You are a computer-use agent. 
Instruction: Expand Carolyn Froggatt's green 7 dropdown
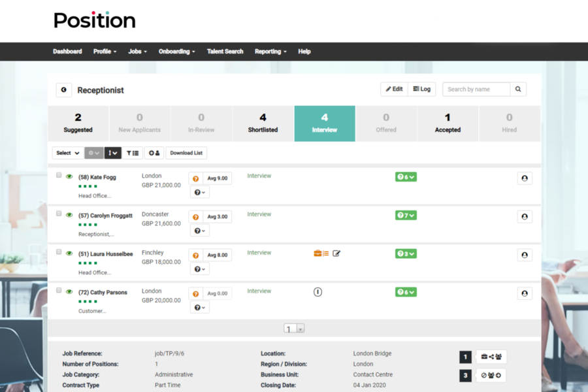pyautogui.click(x=406, y=216)
